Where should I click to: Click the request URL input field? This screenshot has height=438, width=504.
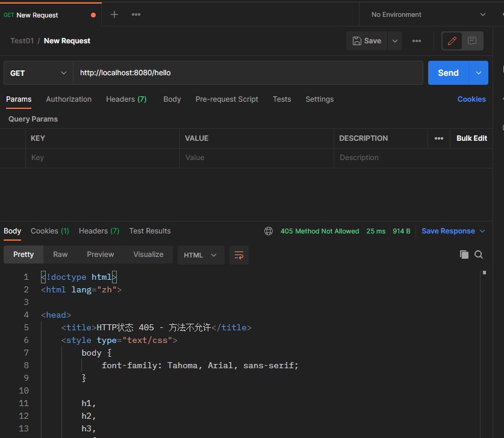[248, 73]
